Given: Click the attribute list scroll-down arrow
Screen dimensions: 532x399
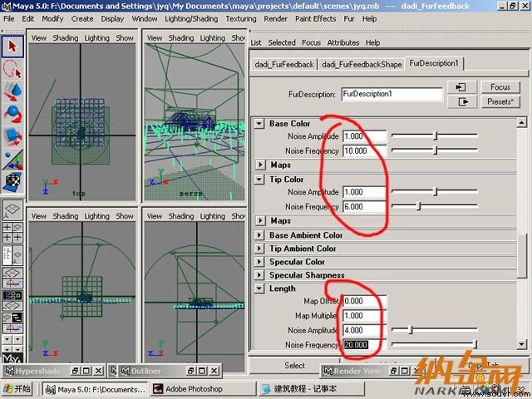Looking at the screenshot, I should click(x=522, y=344).
